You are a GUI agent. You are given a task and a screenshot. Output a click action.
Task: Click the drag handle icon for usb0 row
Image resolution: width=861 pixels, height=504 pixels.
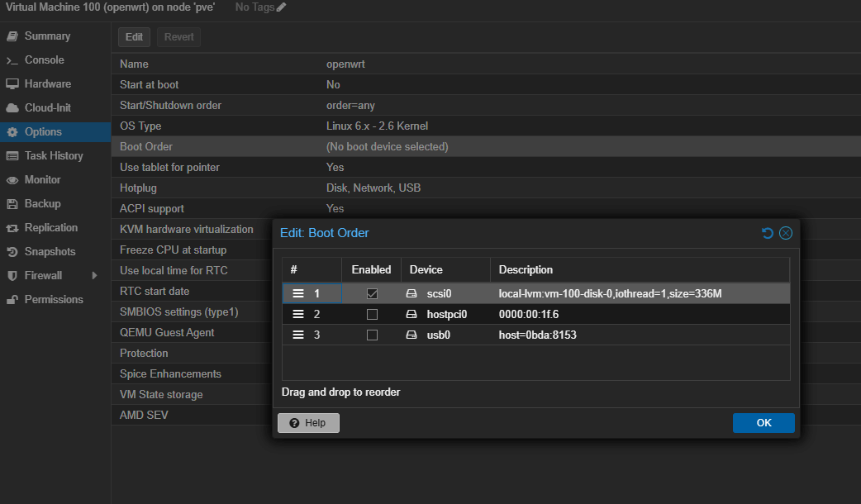[x=298, y=335]
